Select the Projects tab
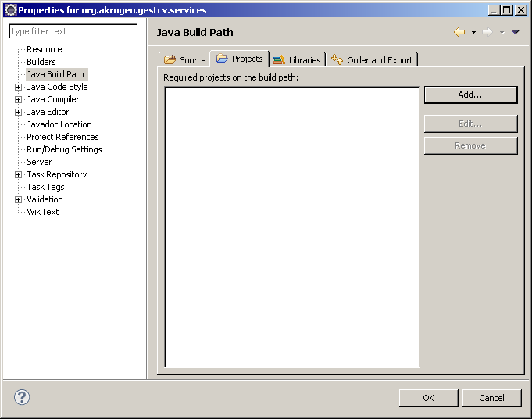The height and width of the screenshot is (419, 532). tap(240, 59)
